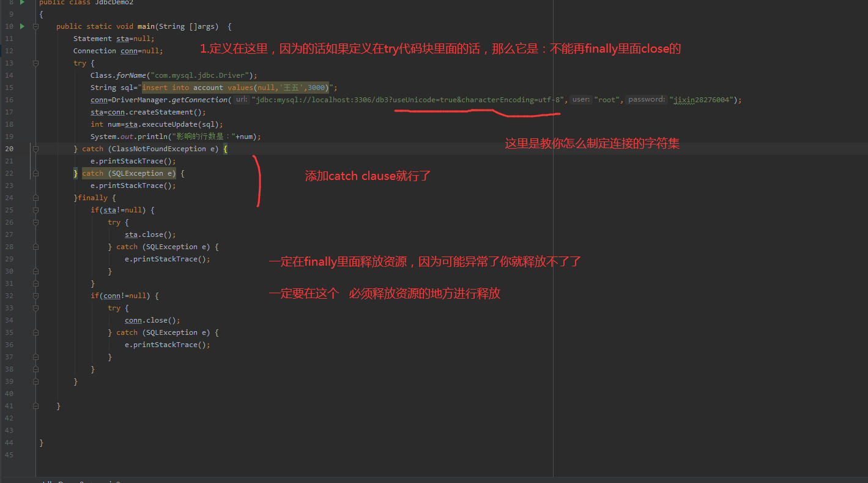The image size is (868, 483).
Task: Click the "jixin28276004" password string
Action: pos(702,100)
